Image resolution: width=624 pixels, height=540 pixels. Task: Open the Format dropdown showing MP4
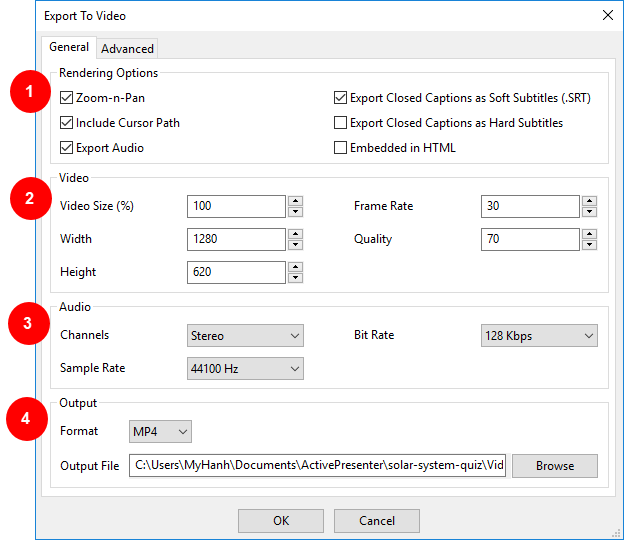(160, 431)
